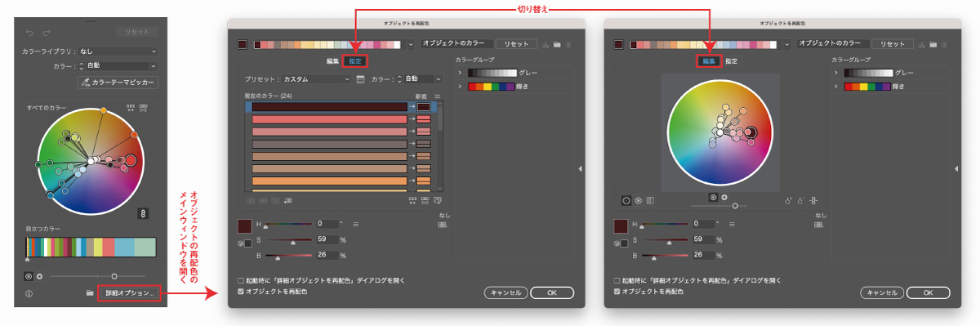Click リセット in the right dialog

pyautogui.click(x=892, y=44)
